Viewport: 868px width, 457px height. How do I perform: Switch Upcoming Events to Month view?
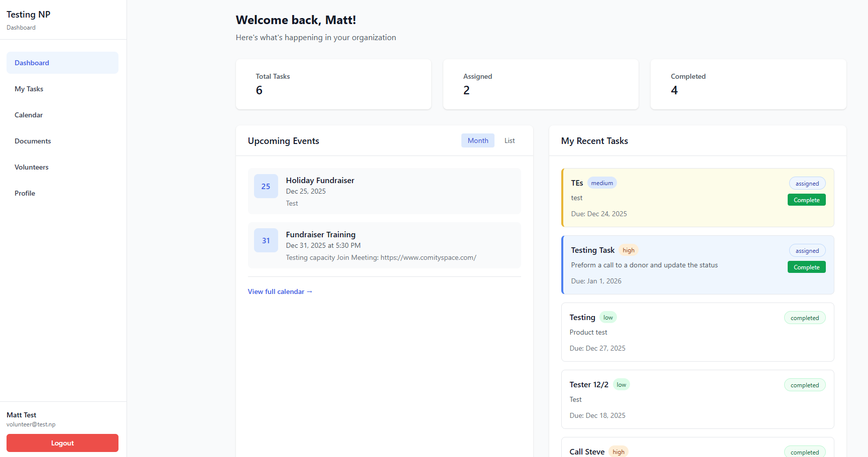point(477,140)
